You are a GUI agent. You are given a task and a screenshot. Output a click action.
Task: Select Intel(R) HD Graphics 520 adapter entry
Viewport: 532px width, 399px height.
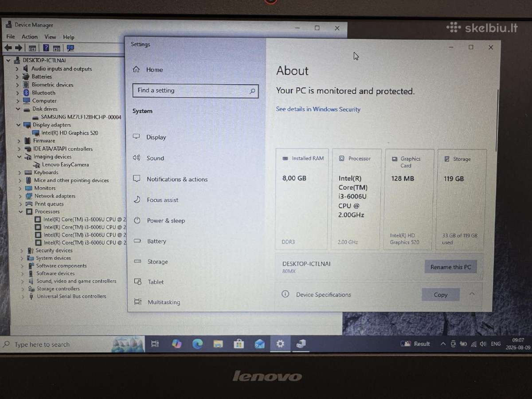tap(70, 133)
